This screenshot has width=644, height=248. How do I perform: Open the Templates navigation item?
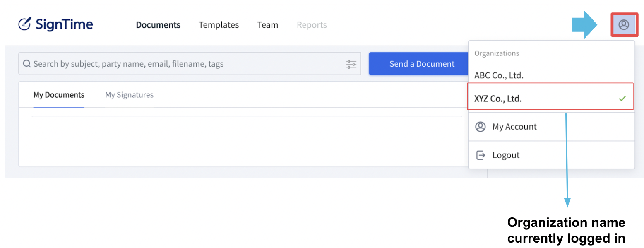click(x=219, y=25)
